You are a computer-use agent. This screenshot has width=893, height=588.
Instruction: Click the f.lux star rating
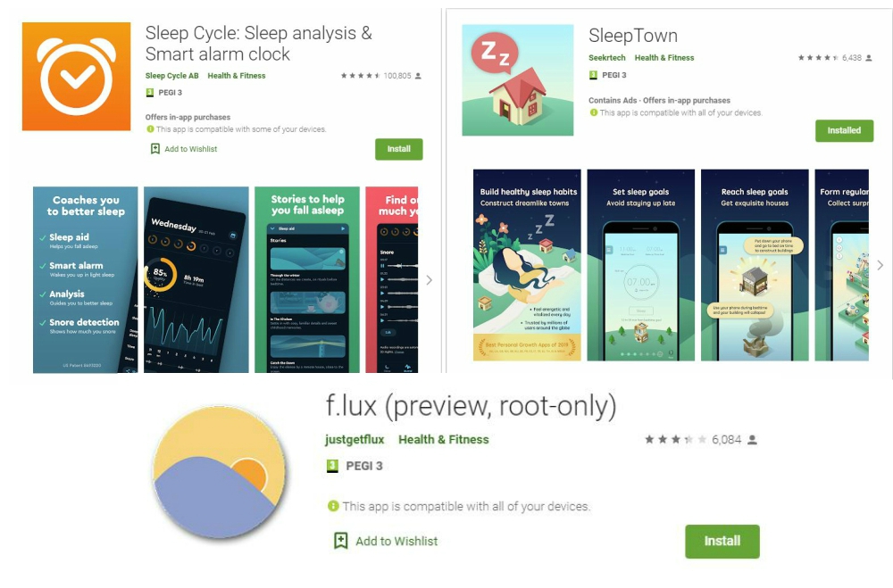tap(675, 439)
